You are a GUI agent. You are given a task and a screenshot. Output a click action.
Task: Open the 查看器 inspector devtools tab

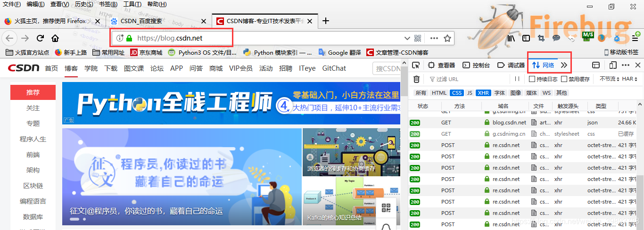point(442,65)
